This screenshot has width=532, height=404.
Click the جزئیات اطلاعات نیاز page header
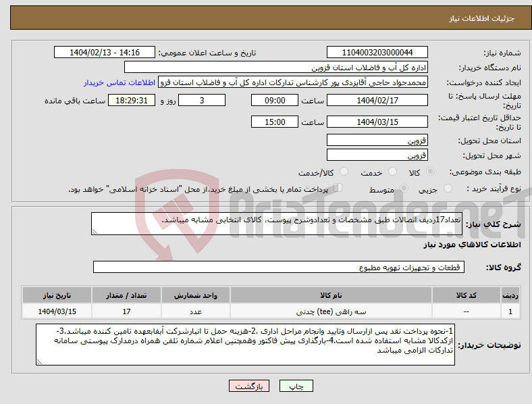(481, 18)
